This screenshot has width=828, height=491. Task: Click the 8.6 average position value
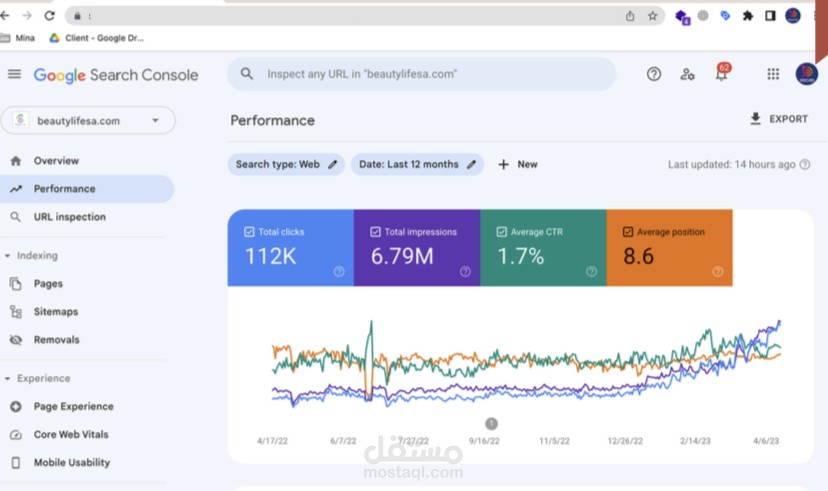click(638, 257)
